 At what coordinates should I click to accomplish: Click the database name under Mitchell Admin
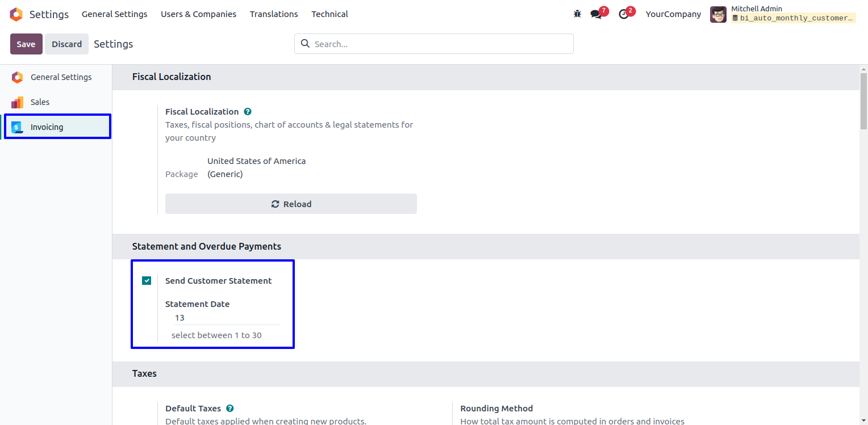pyautogui.click(x=794, y=18)
